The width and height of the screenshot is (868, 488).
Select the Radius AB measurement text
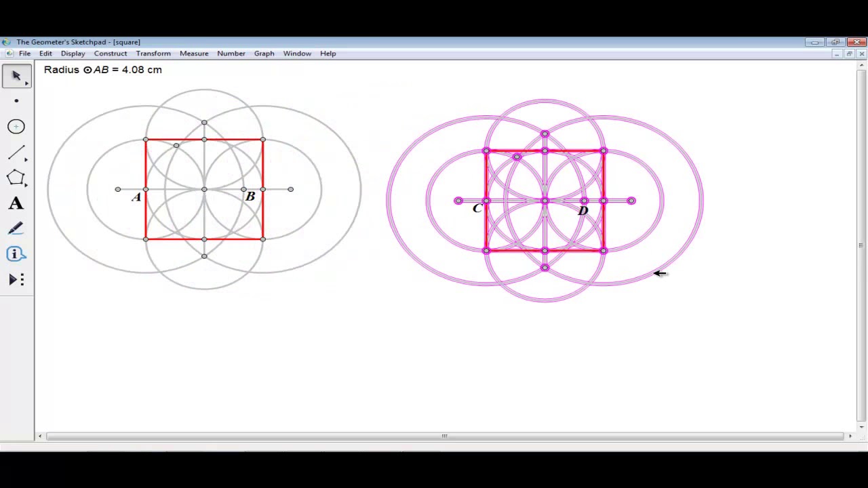point(103,70)
